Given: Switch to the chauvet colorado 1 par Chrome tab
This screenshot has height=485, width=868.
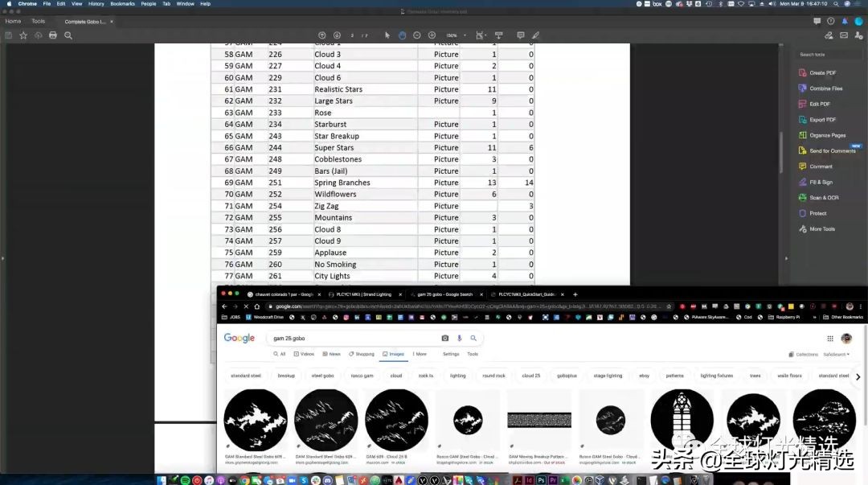Looking at the screenshot, I should pyautogui.click(x=282, y=294).
